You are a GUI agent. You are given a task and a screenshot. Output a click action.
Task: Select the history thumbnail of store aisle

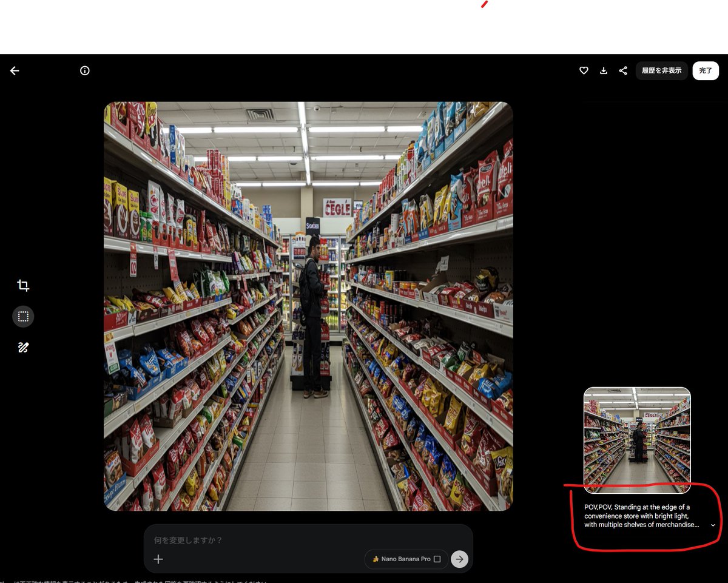637,440
